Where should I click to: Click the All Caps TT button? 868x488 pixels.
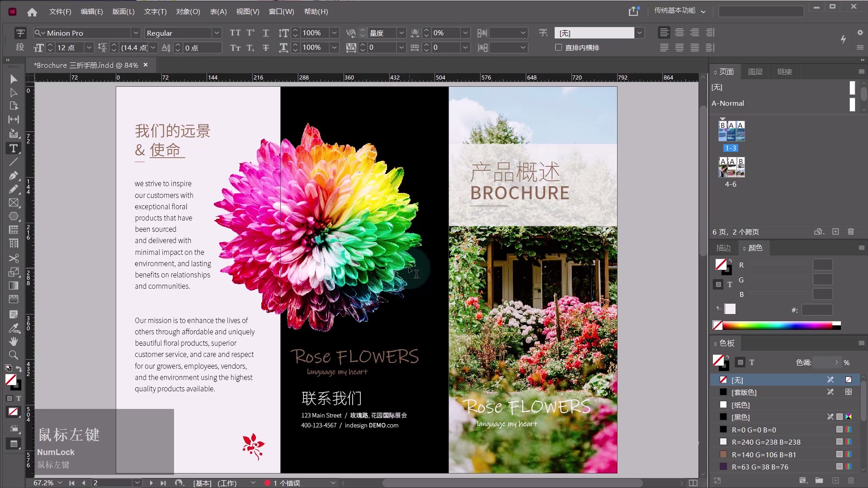pos(235,33)
